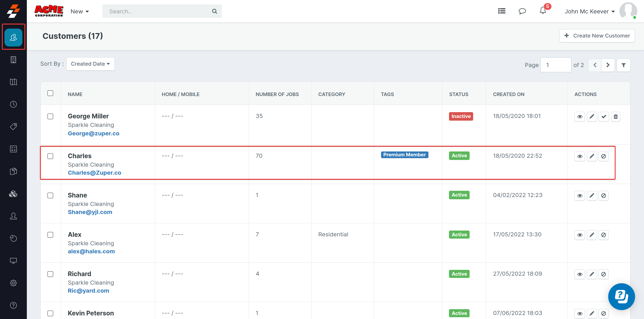644x319 pixels.
Task: Click the filter funnel icon
Action: pos(623,65)
